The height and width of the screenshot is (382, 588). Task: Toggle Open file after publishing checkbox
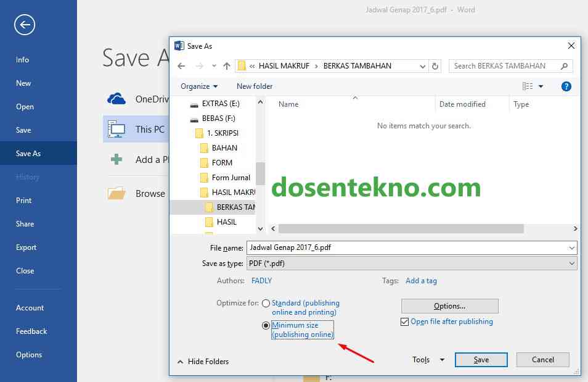(404, 322)
